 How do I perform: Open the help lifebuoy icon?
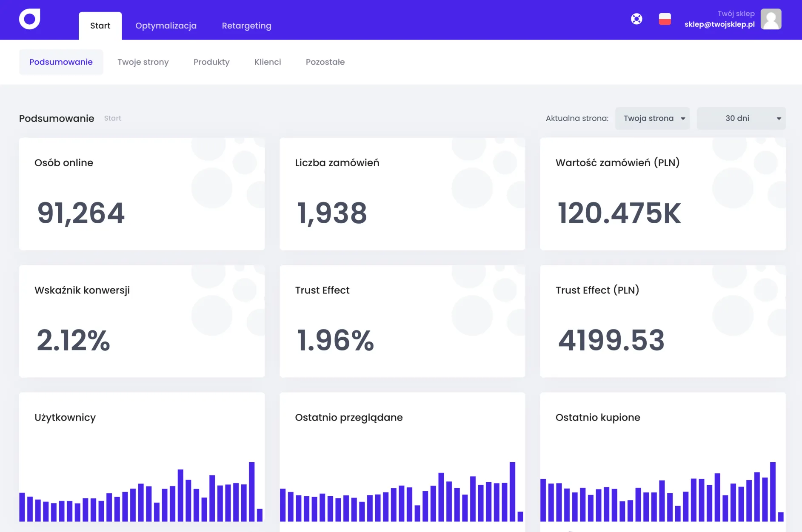click(x=636, y=19)
